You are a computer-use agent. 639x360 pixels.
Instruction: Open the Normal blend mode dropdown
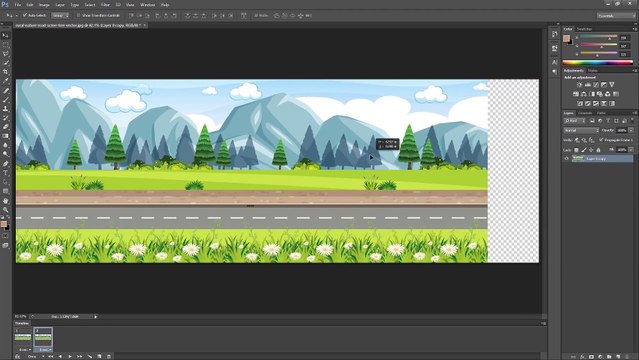581,130
